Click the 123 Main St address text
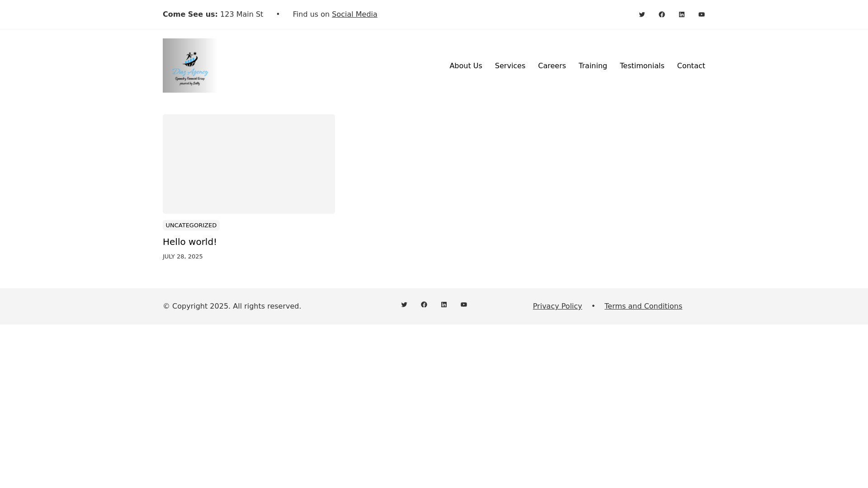The width and height of the screenshot is (868, 488). coord(241,14)
